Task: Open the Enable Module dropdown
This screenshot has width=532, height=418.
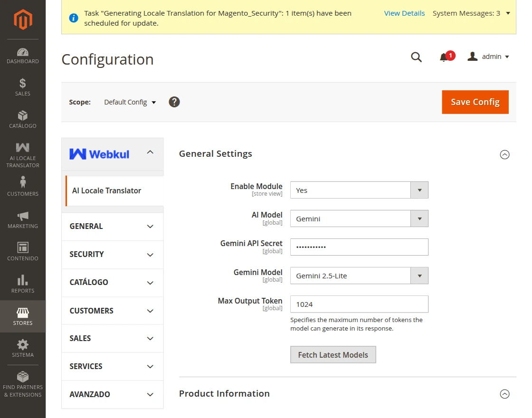Action: point(359,190)
